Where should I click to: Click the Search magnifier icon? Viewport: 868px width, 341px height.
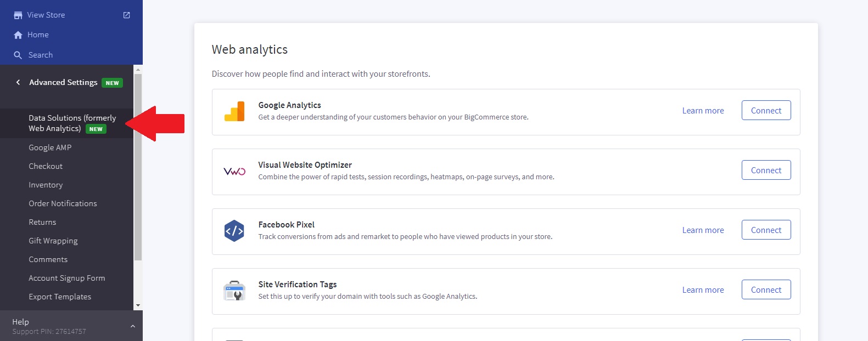[x=18, y=55]
